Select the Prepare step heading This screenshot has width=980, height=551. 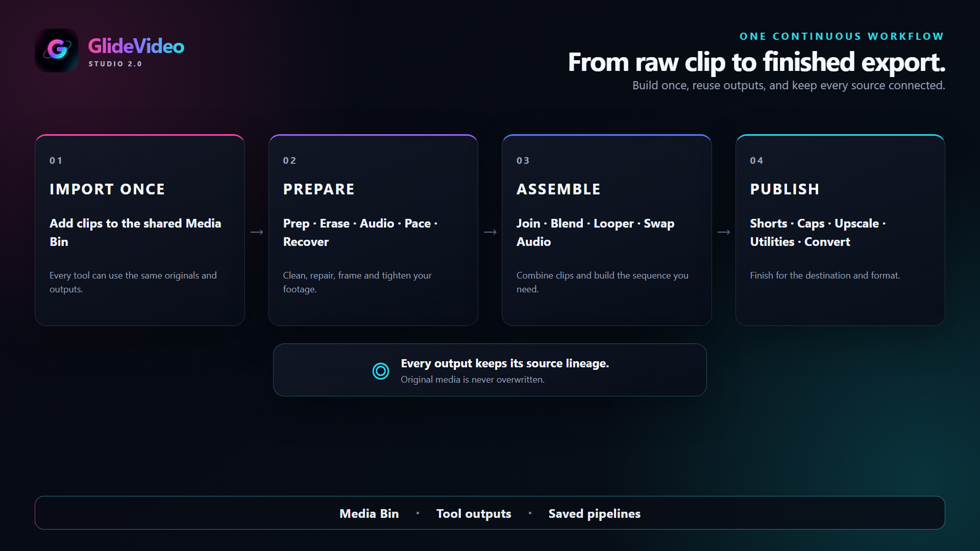pyautogui.click(x=318, y=189)
